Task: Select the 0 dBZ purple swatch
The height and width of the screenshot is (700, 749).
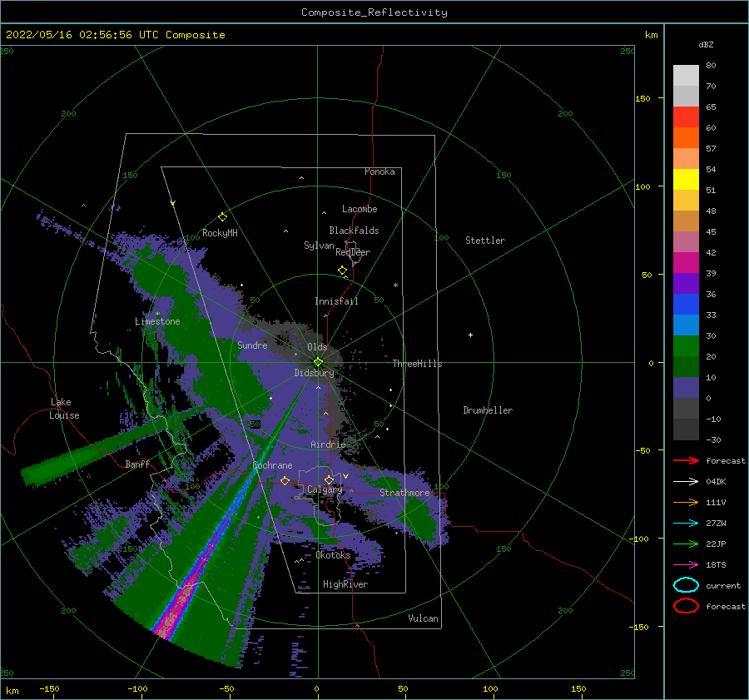Action: 686,388
